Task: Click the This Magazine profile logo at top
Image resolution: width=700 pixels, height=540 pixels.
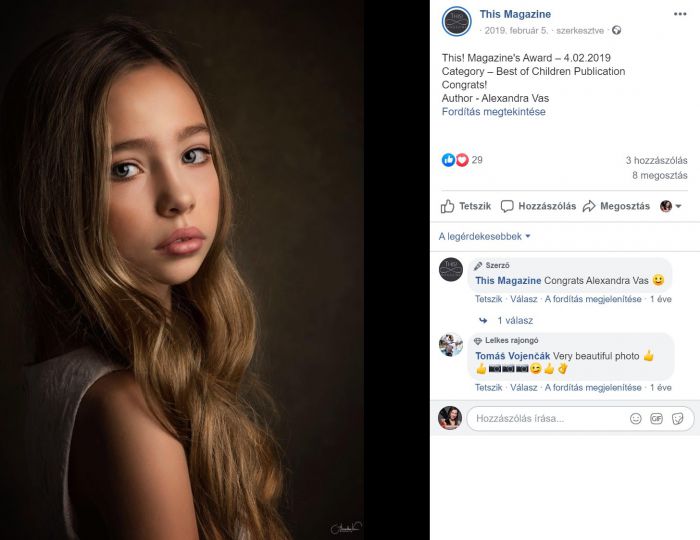Action: 456,21
